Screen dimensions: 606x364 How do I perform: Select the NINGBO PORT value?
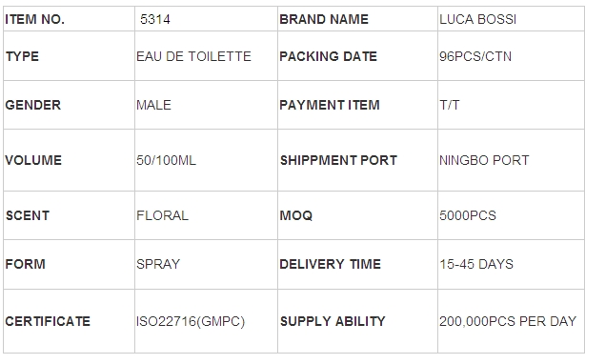[x=484, y=160]
